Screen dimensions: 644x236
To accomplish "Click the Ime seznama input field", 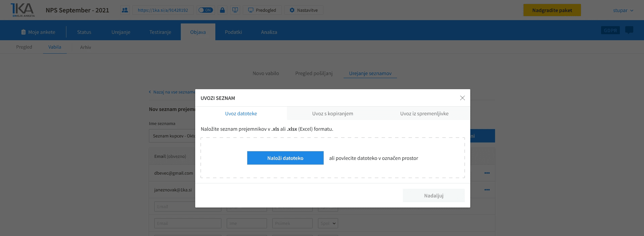I will 172,136.
